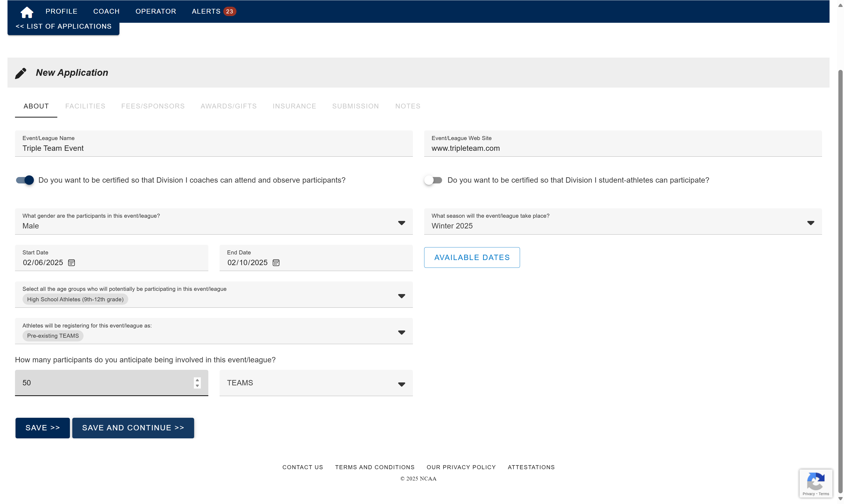Open the AWARDS/GIFTS tab
This screenshot has width=844, height=504.
tap(228, 106)
